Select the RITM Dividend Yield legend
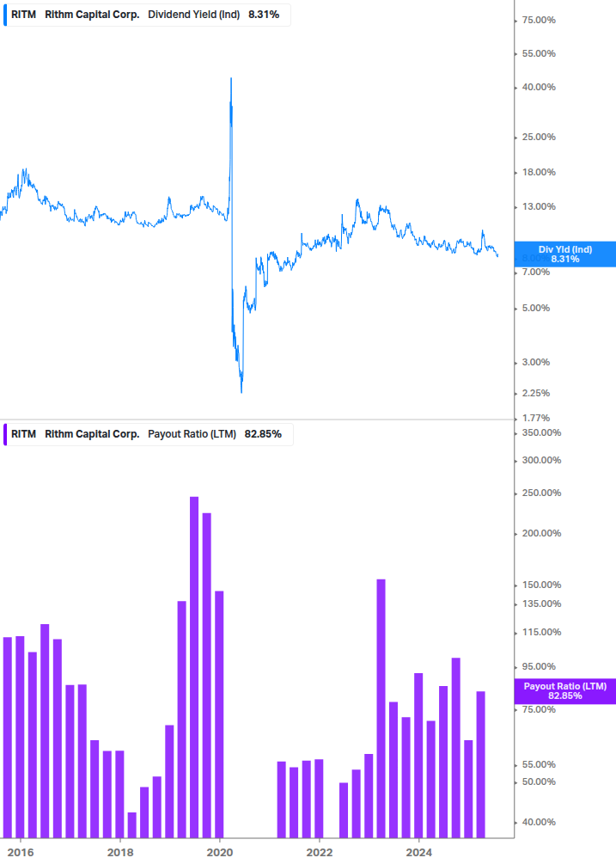Screen dimensions: 616x864 pos(146,15)
